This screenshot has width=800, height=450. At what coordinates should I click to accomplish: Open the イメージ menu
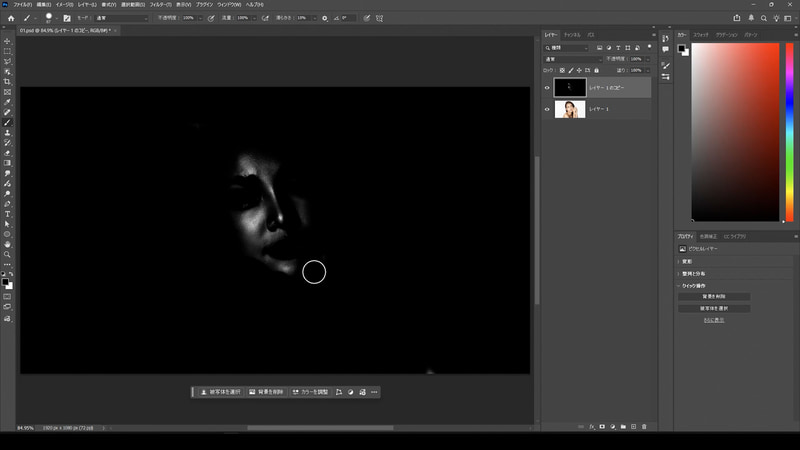click(64, 5)
